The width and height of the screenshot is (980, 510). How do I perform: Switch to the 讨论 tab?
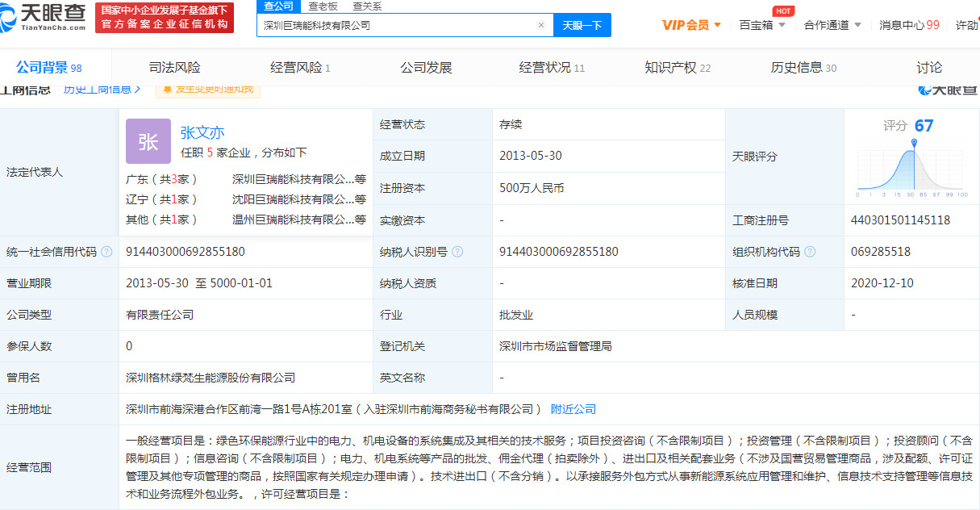929,68
